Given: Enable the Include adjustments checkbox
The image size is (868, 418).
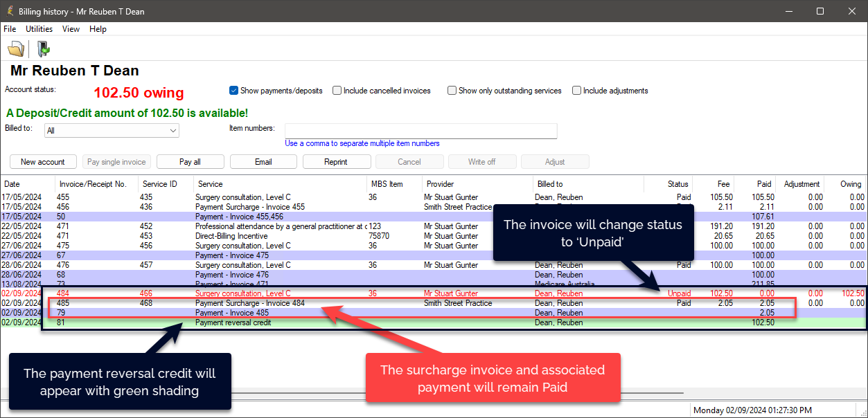Looking at the screenshot, I should pyautogui.click(x=577, y=91).
